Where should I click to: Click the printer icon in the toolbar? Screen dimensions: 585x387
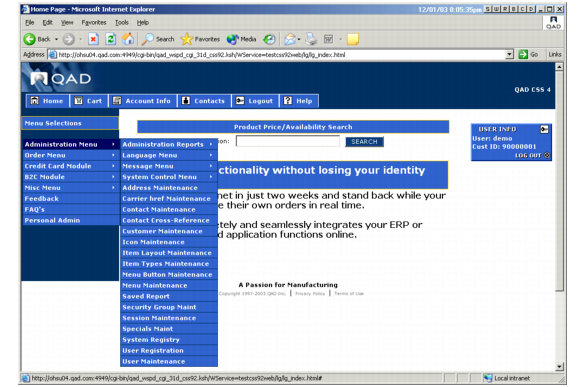pyautogui.click(x=311, y=39)
